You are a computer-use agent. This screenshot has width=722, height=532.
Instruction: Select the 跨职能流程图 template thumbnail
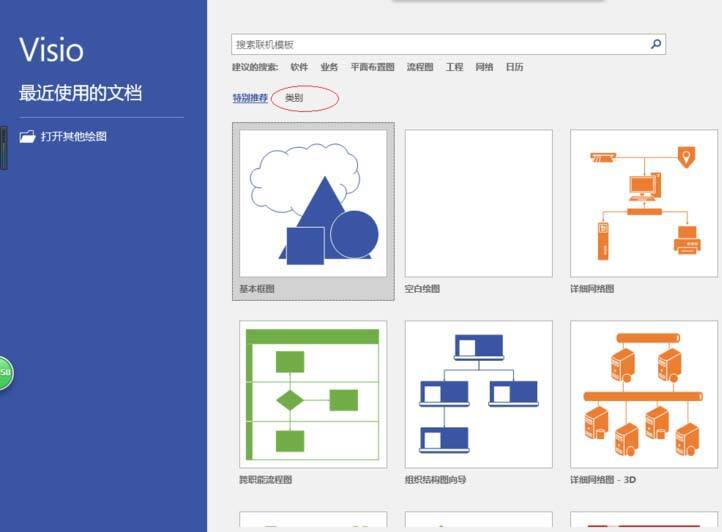[313, 394]
